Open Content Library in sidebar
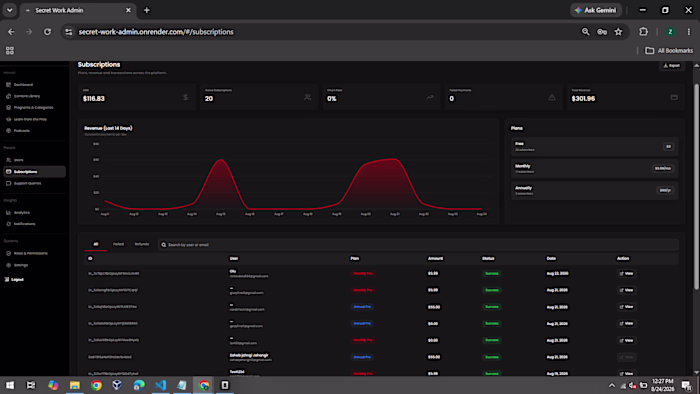700x394 pixels. click(x=27, y=96)
